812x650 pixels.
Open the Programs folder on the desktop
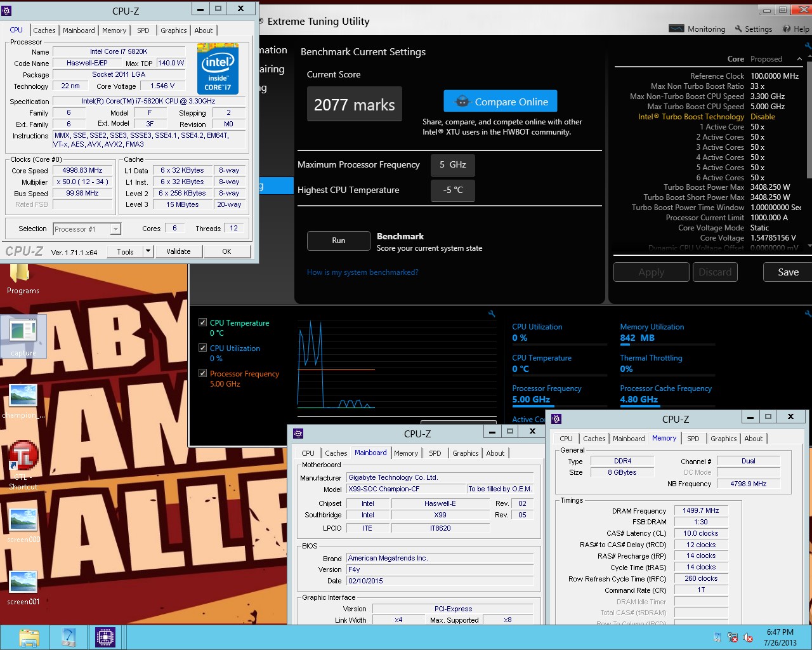point(23,279)
